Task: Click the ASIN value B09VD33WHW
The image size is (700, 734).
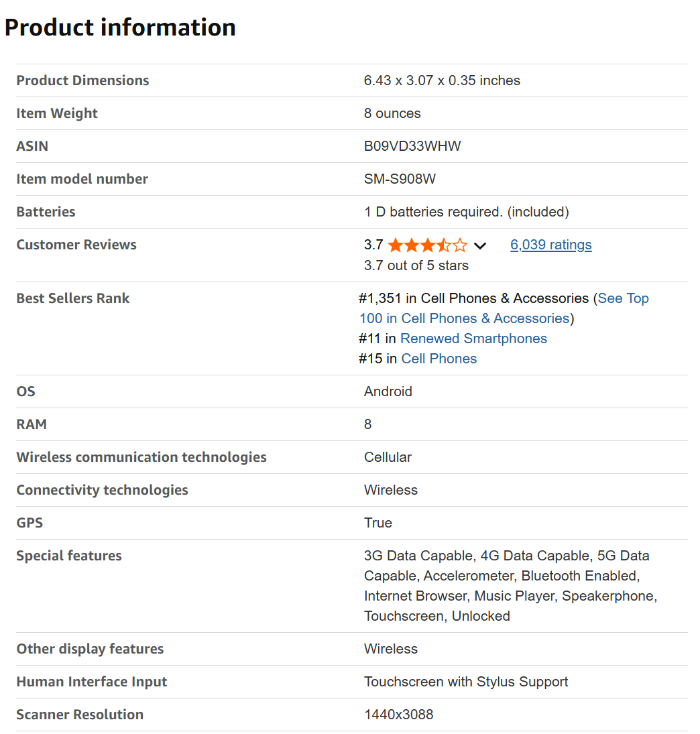Action: tap(412, 146)
